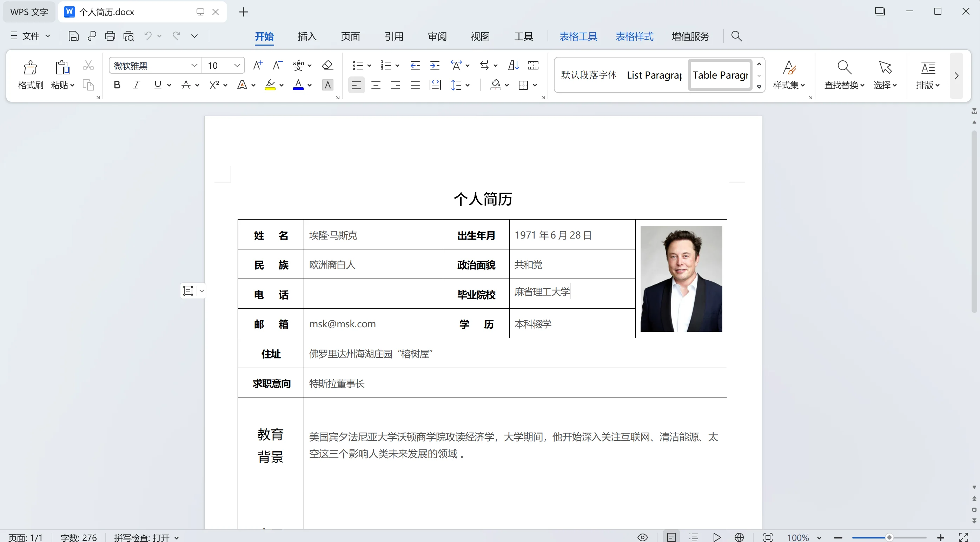980x542 pixels.
Task: Expand zoom percentage dropdown at 100%
Action: coord(820,538)
